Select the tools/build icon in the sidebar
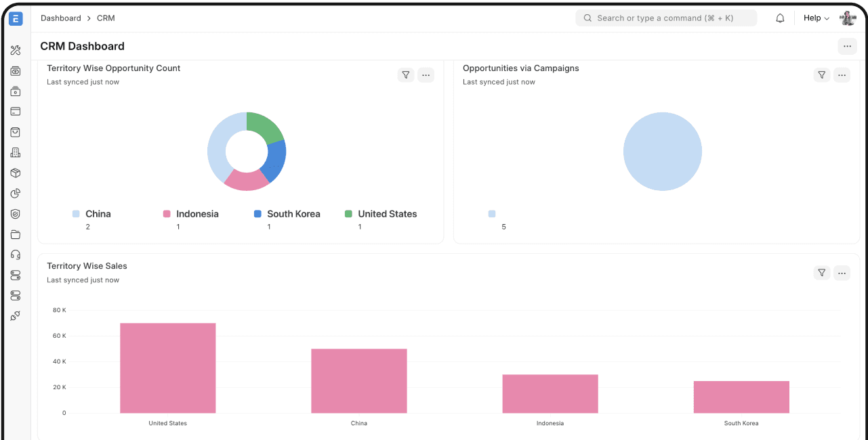This screenshot has height=440, width=868. (16, 50)
